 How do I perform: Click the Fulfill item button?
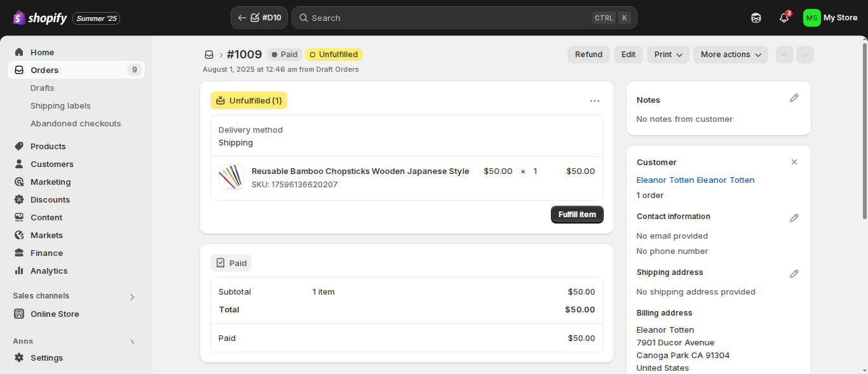click(x=577, y=215)
